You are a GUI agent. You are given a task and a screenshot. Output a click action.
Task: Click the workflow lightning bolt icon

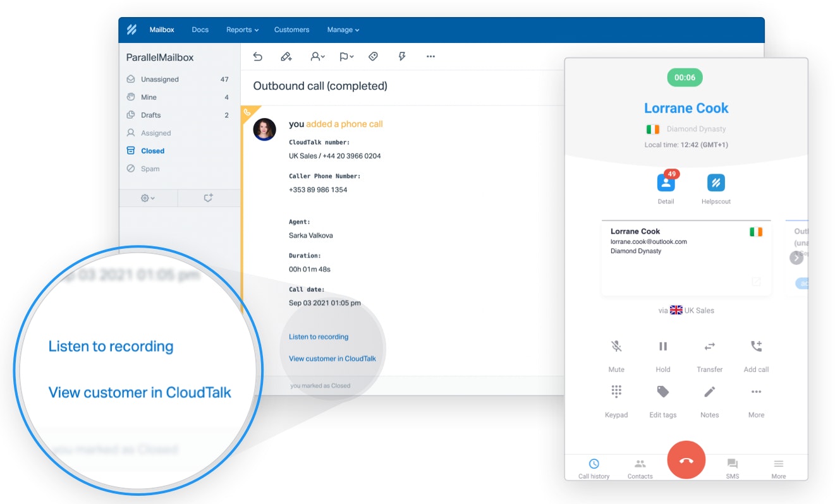[402, 56]
